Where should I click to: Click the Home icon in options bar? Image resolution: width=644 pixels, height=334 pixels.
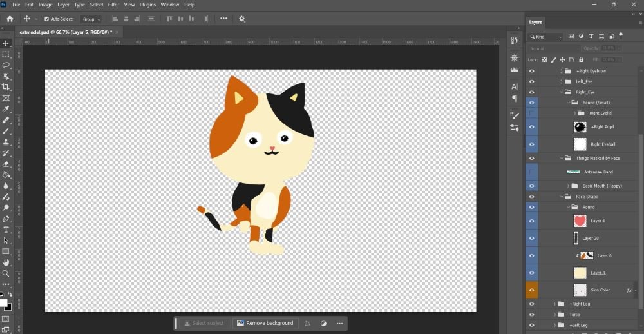(x=10, y=19)
